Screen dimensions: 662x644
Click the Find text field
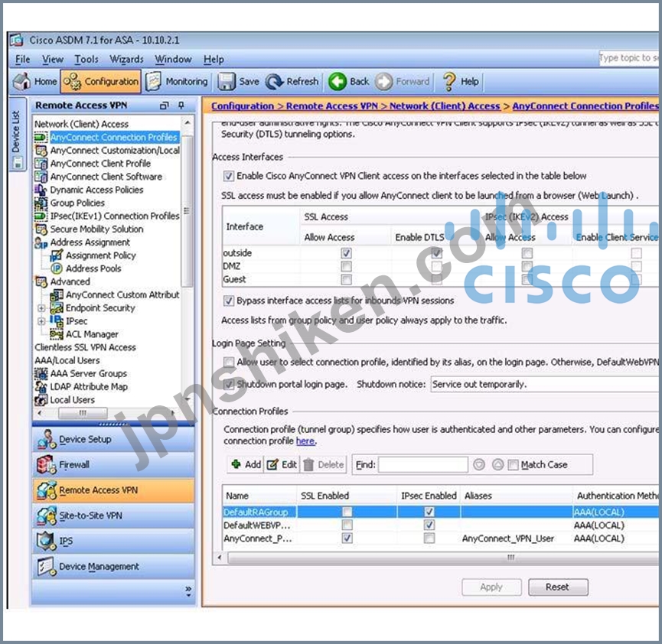pos(423,464)
